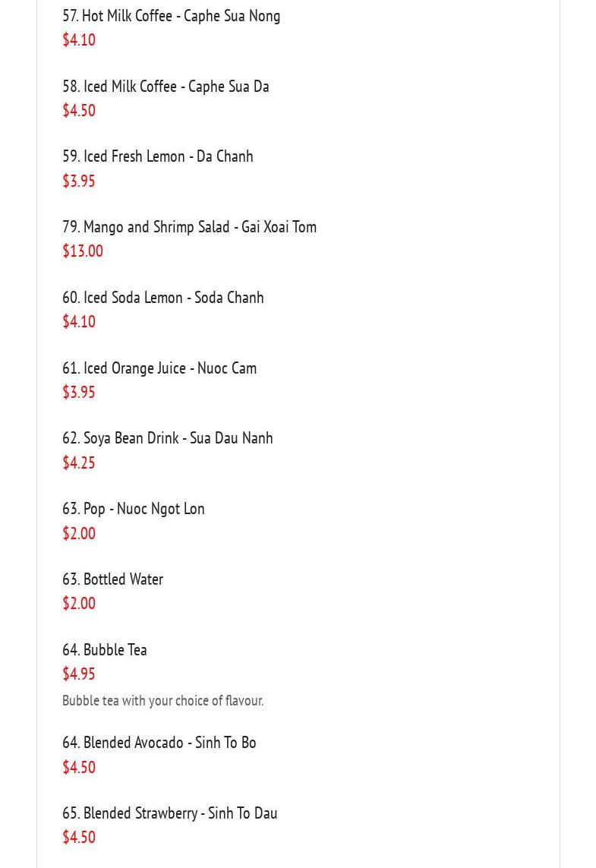Select Blended Avocado - Sinh To Bo

159,743
